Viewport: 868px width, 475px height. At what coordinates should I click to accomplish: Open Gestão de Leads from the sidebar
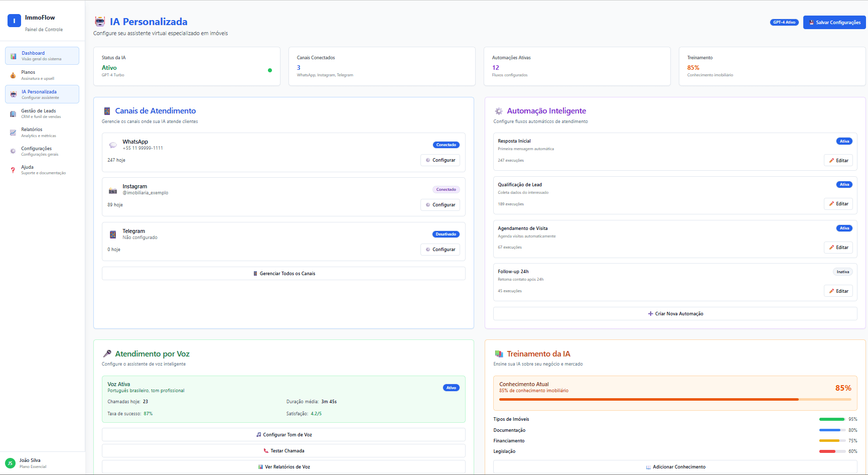[42, 113]
